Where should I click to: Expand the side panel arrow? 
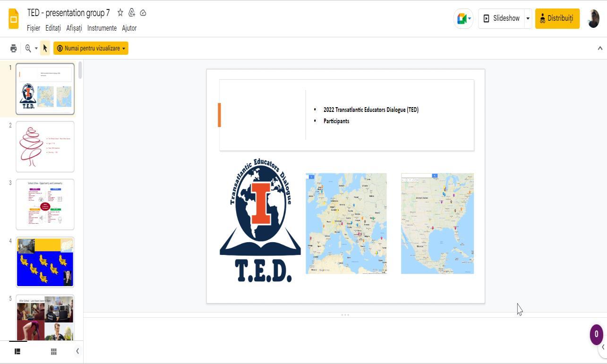click(x=603, y=347)
